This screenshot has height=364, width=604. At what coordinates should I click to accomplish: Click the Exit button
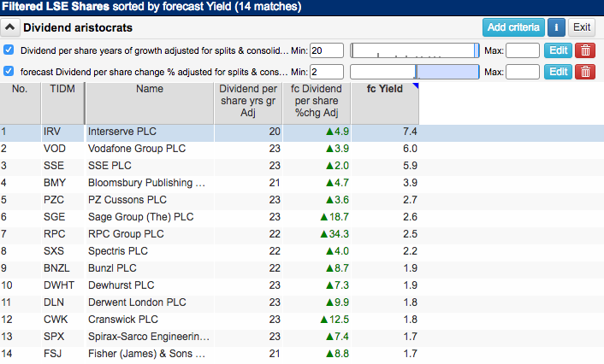[x=582, y=27]
